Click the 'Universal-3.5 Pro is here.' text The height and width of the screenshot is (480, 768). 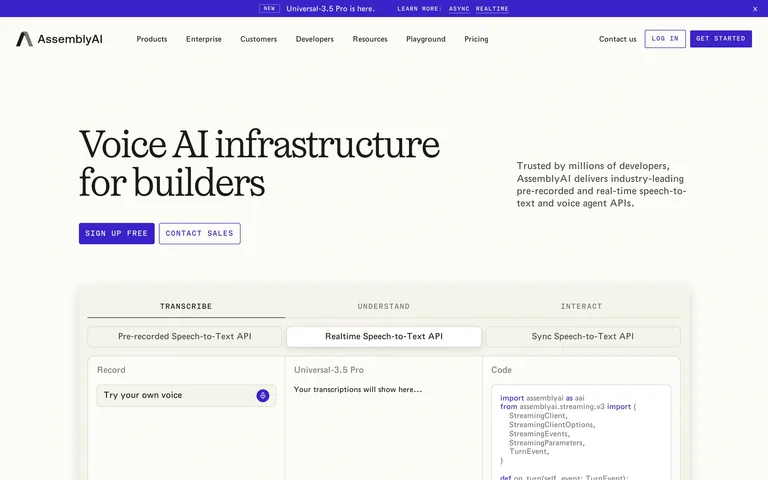(x=330, y=9)
